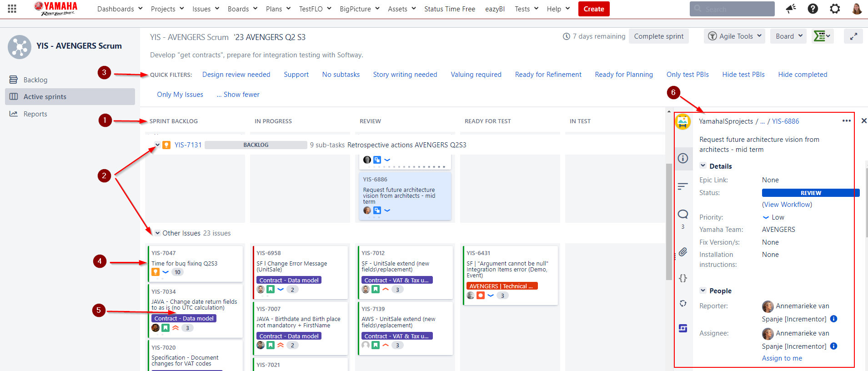The image size is (868, 371).
Task: Click the Reports chart icon in sidebar
Action: tap(14, 114)
